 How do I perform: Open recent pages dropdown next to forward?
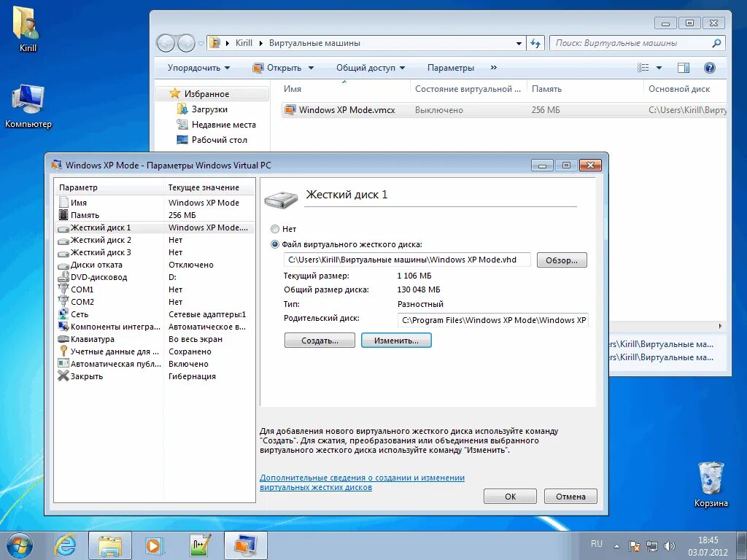pyautogui.click(x=201, y=43)
